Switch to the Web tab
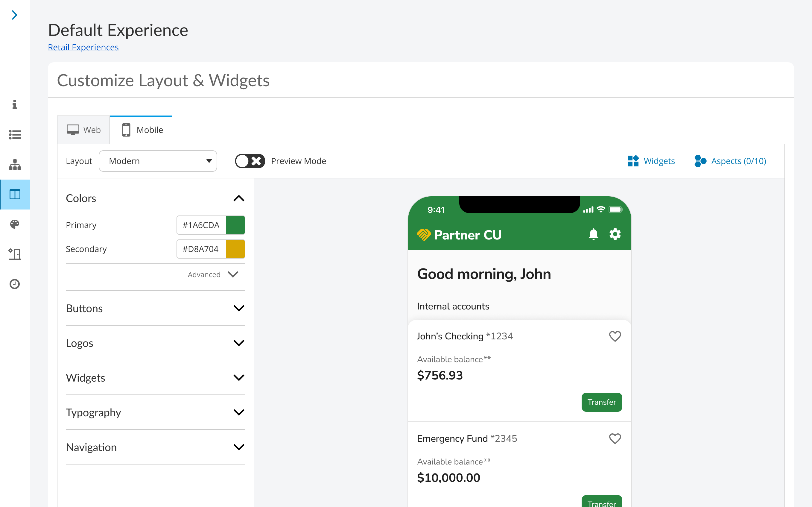 pos(84,130)
